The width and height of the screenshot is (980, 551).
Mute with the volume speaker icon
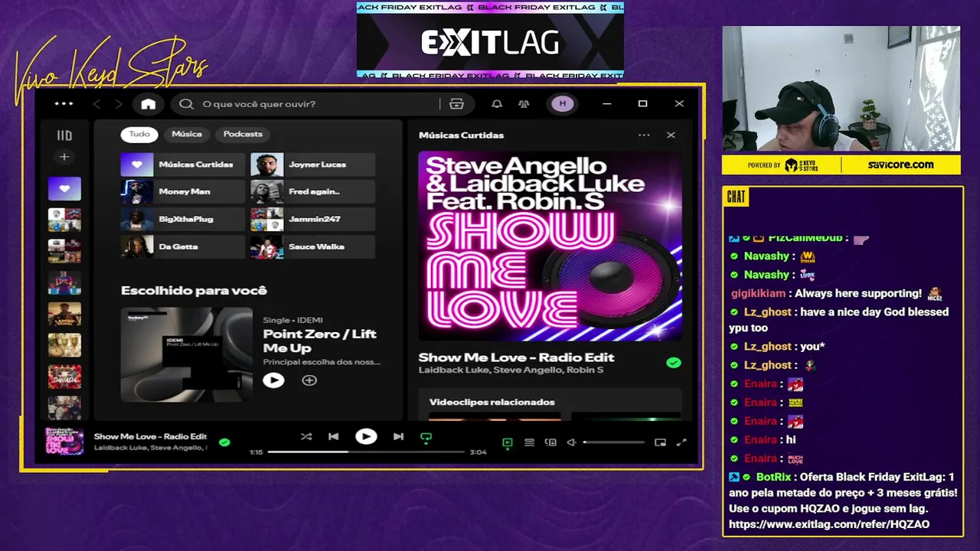571,442
